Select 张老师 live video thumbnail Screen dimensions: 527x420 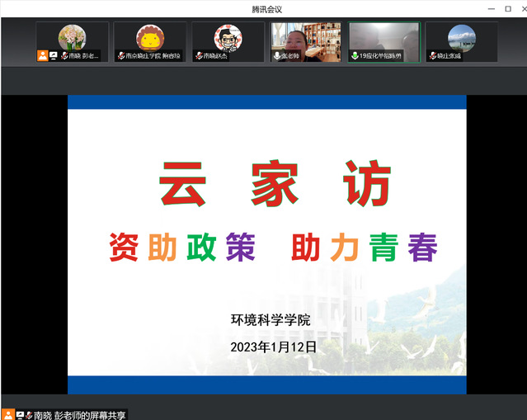[x=305, y=40]
